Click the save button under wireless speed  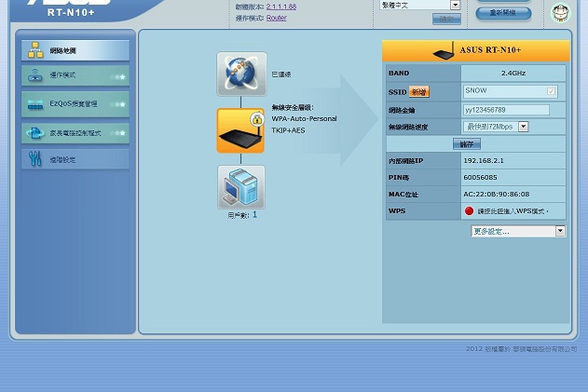[x=467, y=144]
